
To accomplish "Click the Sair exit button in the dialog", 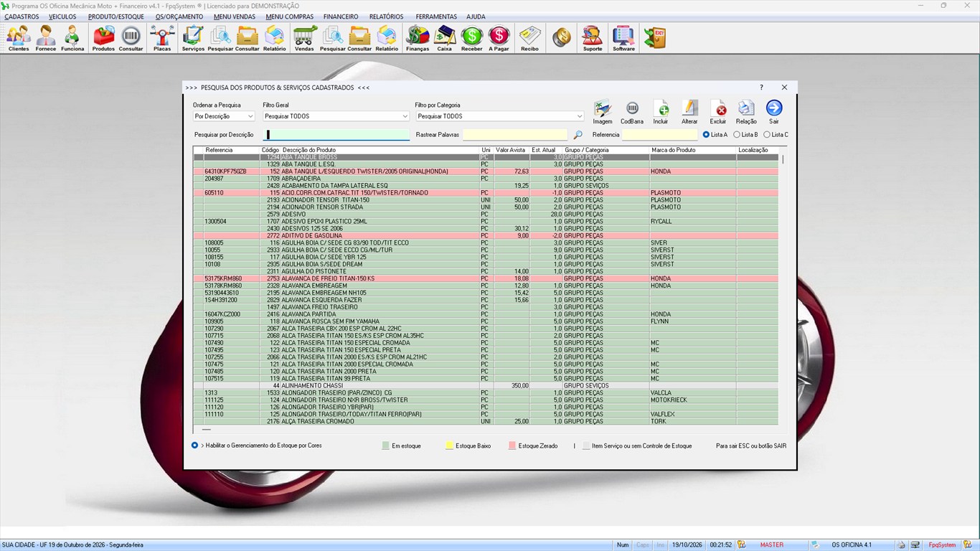I will (774, 112).
